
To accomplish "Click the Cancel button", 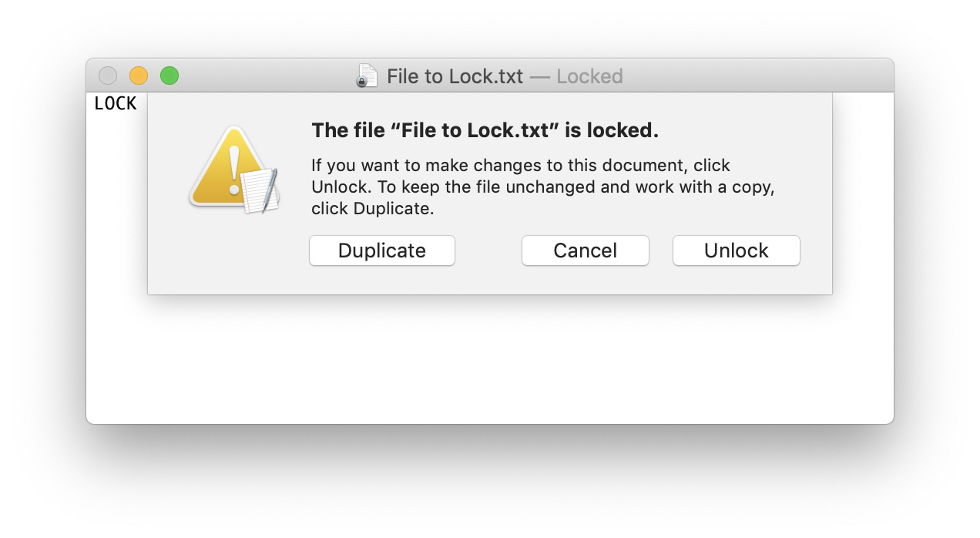I will pyautogui.click(x=585, y=251).
